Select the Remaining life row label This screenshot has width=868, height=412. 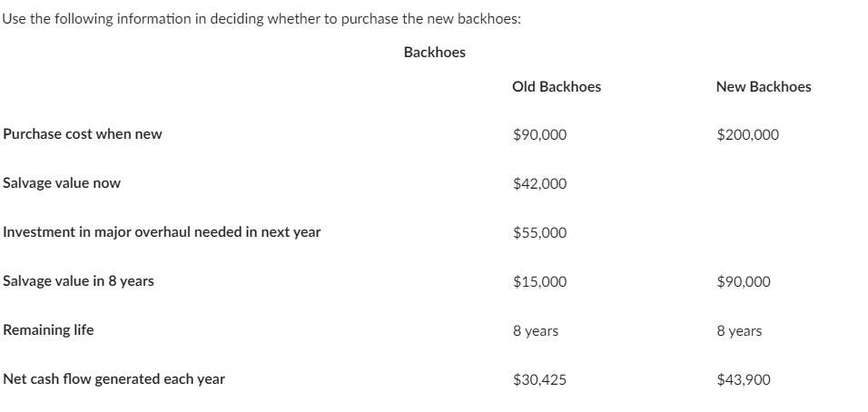pos(48,330)
